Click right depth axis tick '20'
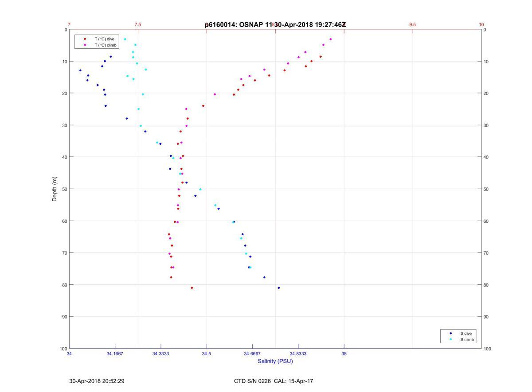This screenshot has height=392, width=532. pos(486,93)
